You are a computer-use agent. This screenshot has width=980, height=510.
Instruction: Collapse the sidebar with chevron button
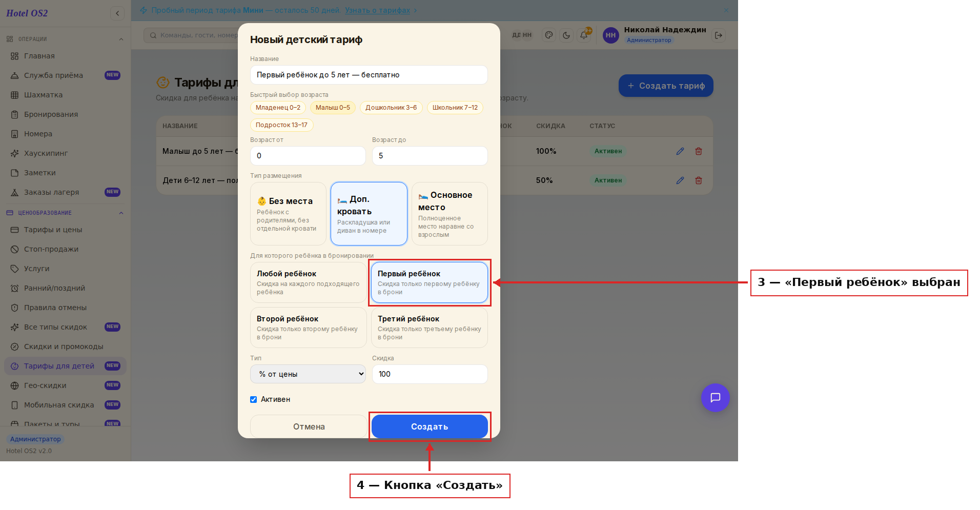(117, 13)
